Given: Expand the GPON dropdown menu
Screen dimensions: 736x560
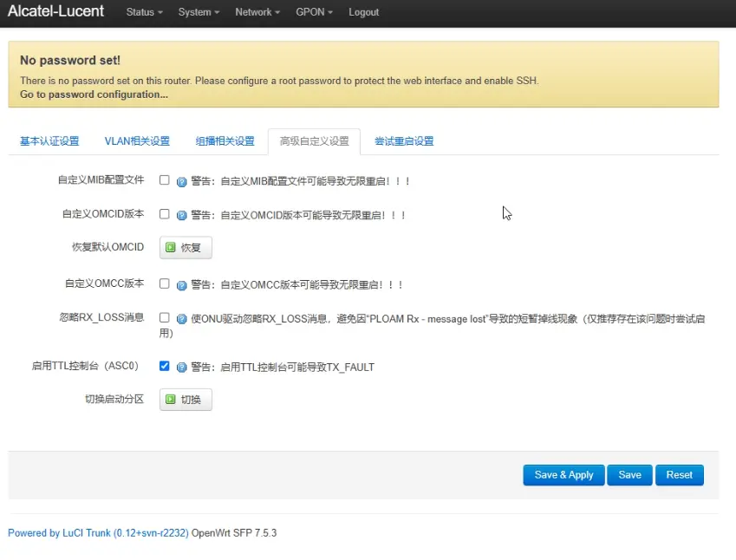Looking at the screenshot, I should point(314,12).
